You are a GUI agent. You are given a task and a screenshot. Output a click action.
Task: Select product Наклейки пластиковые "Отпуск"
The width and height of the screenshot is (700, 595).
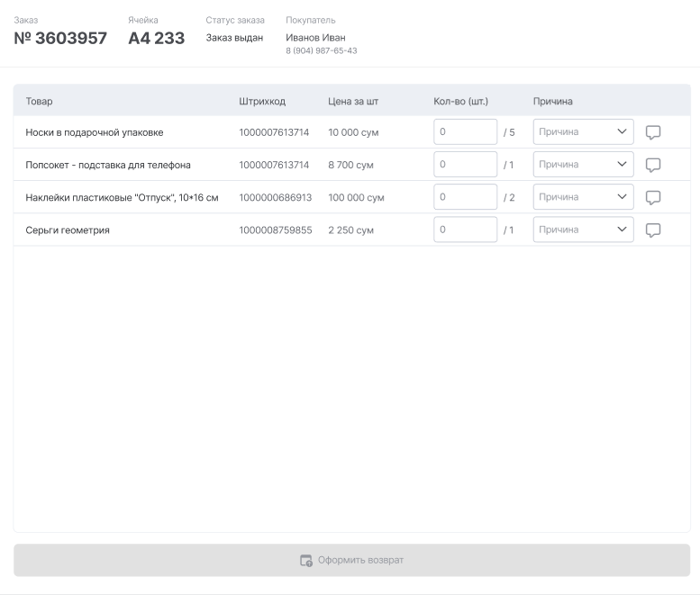point(122,198)
